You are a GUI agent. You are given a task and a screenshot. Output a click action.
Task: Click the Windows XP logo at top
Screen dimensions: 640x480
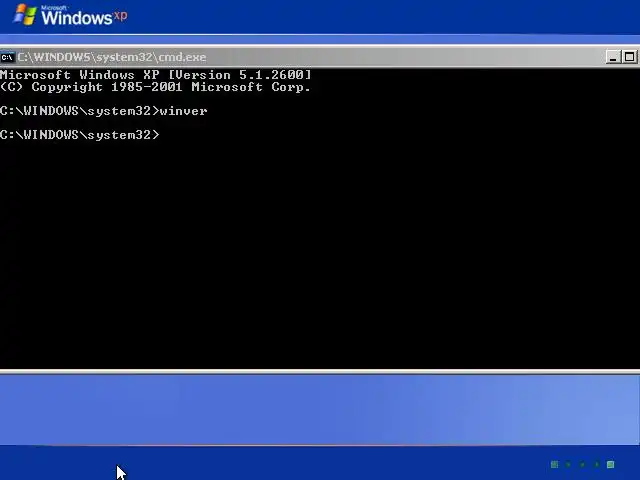pyautogui.click(x=70, y=16)
